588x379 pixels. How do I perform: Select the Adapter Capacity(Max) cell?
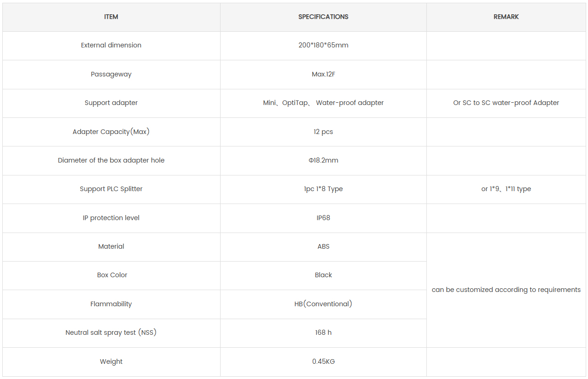coord(111,132)
